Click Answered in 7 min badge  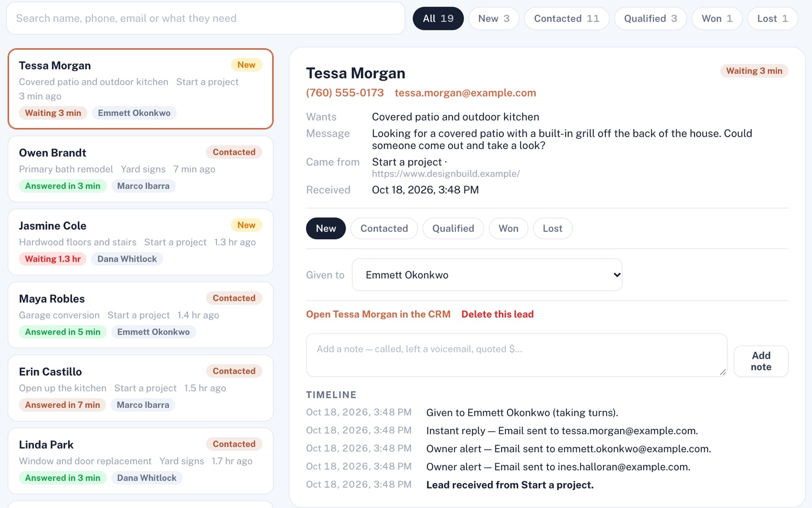[62, 405]
